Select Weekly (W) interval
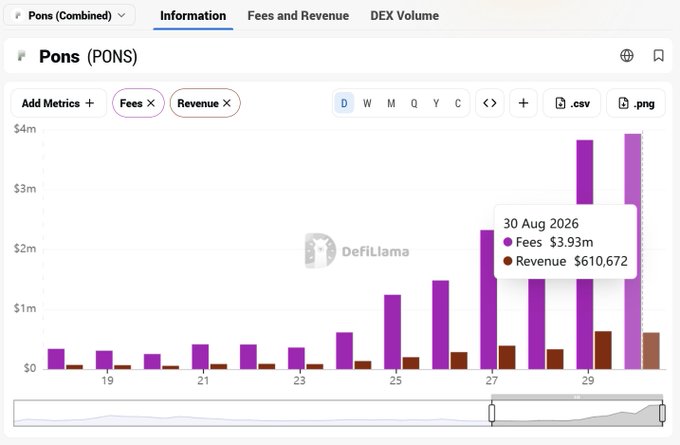 tap(367, 103)
